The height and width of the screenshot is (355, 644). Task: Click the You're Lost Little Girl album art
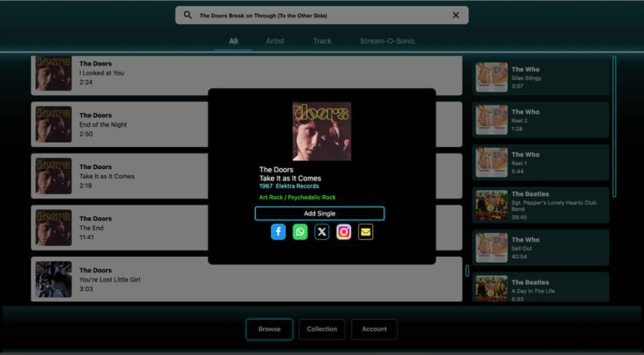coord(54,280)
